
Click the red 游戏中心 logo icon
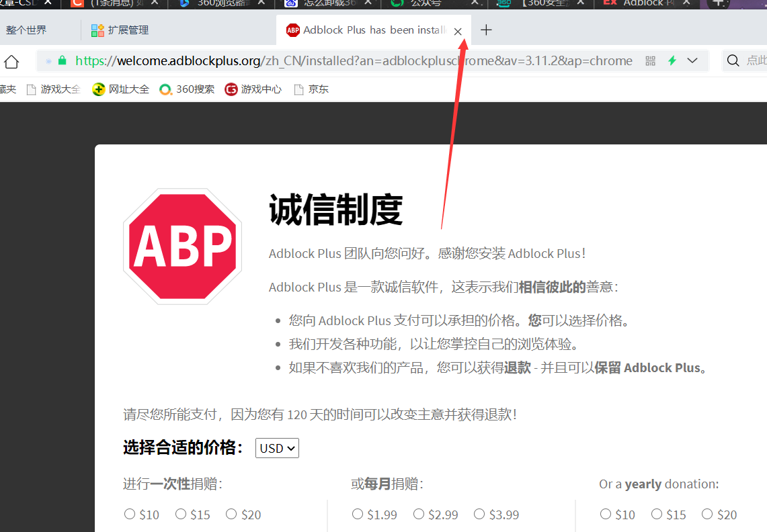231,89
